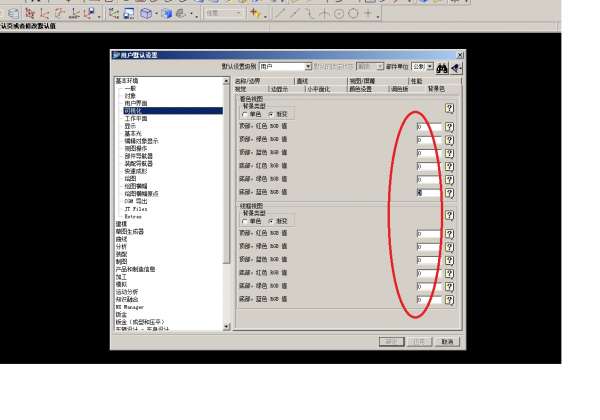Viewport: 600px width, 420px height.
Task: Select 建模 in the settings tree
Action: 121,223
